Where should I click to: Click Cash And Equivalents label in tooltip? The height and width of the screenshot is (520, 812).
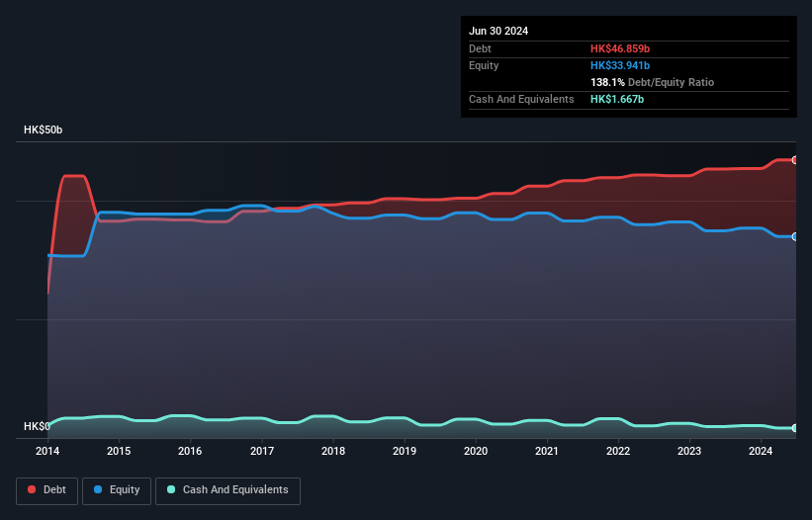pos(521,99)
